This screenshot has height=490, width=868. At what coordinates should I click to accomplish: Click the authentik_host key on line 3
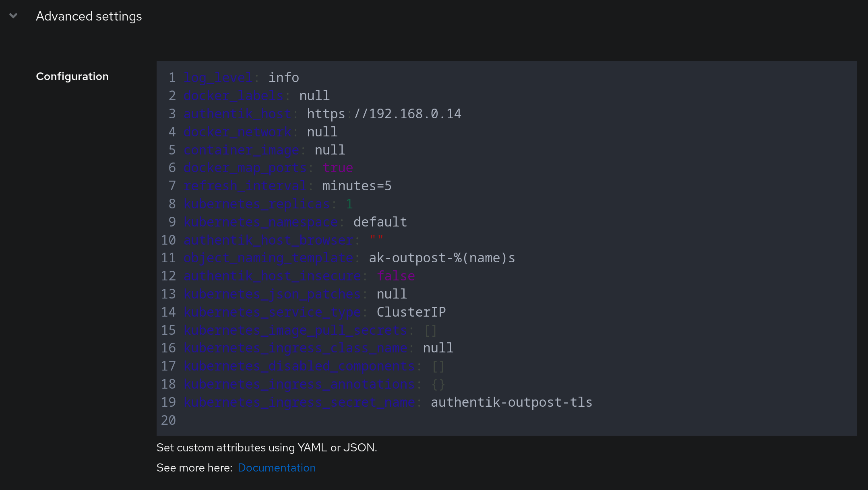point(238,114)
